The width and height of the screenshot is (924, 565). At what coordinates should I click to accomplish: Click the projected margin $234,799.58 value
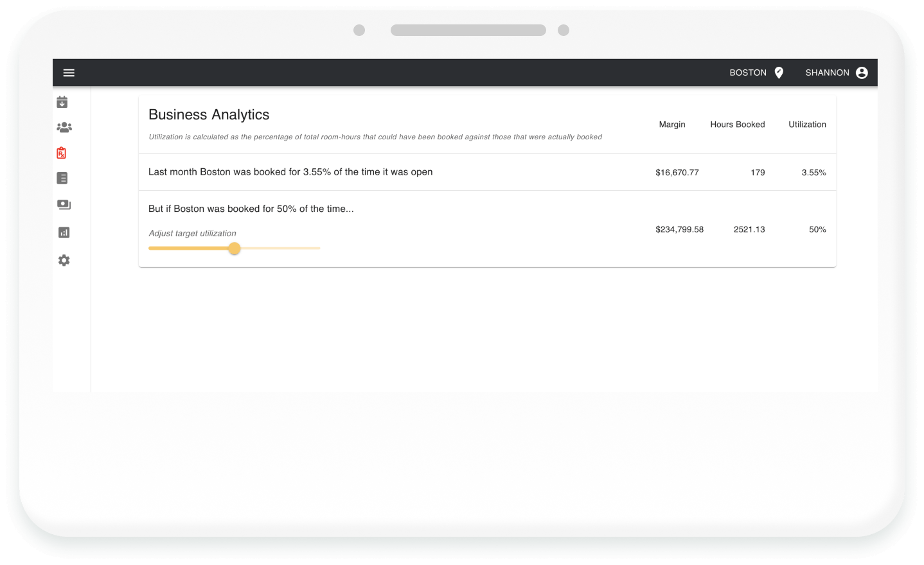click(679, 229)
